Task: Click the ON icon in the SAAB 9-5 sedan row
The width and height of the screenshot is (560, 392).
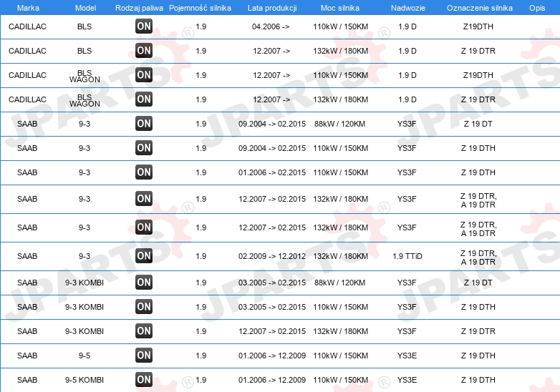Action: 144,356
